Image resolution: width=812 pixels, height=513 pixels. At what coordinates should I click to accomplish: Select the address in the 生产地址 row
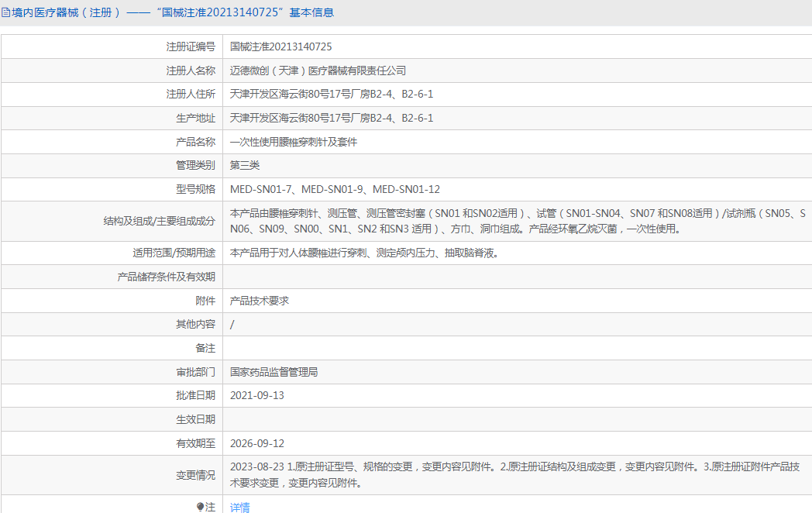click(x=332, y=118)
